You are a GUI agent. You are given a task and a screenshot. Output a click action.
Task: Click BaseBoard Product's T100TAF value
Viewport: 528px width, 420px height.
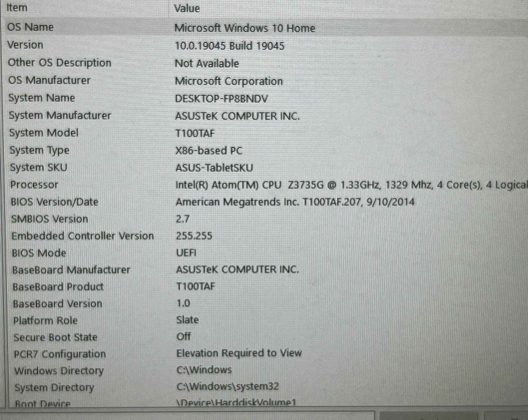[x=196, y=286]
